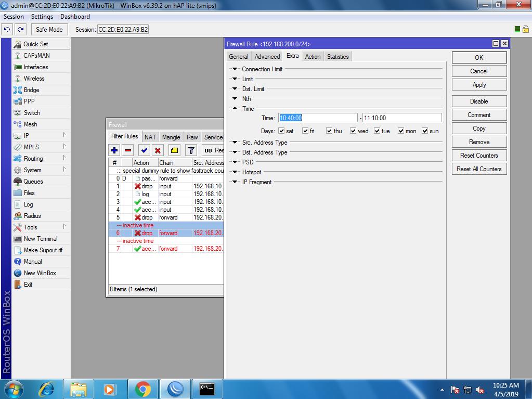Image resolution: width=532 pixels, height=399 pixels.
Task: Toggle the mon day checkbox
Action: click(401, 131)
